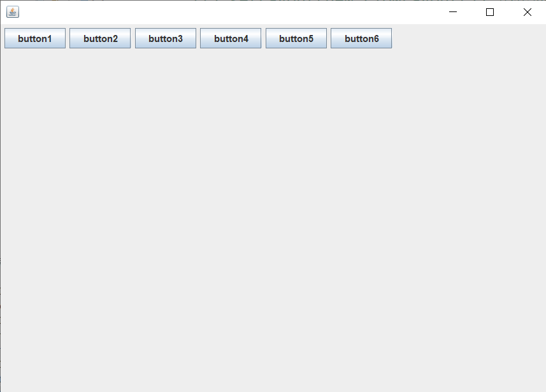Screen dimensions: 546x392
Task: Activate button3 in the row
Action: coord(166,38)
